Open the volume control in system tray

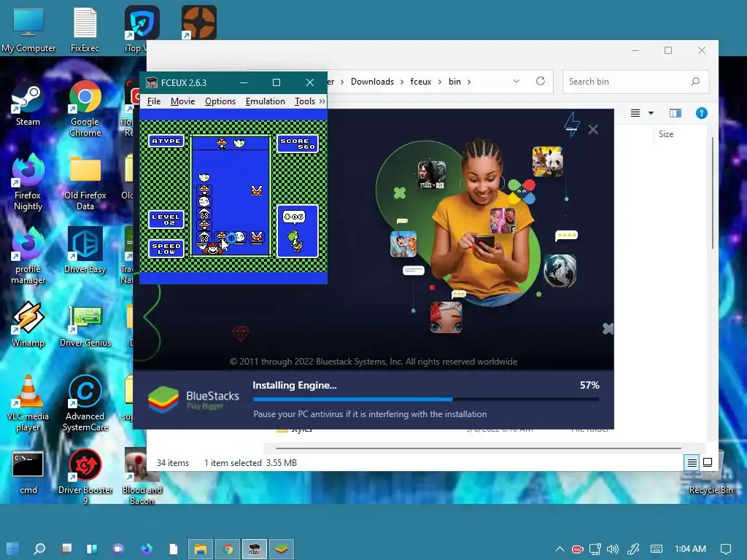[613, 549]
